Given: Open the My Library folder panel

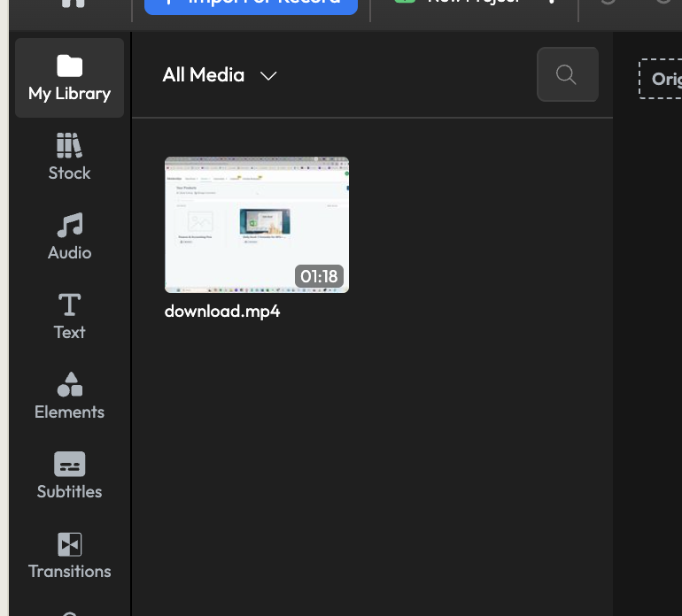Looking at the screenshot, I should tap(69, 79).
